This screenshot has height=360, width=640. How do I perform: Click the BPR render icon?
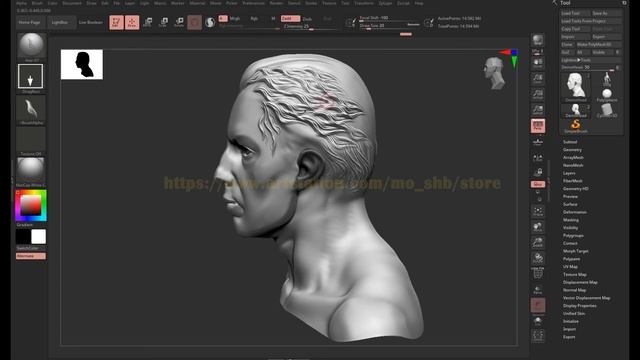(538, 40)
